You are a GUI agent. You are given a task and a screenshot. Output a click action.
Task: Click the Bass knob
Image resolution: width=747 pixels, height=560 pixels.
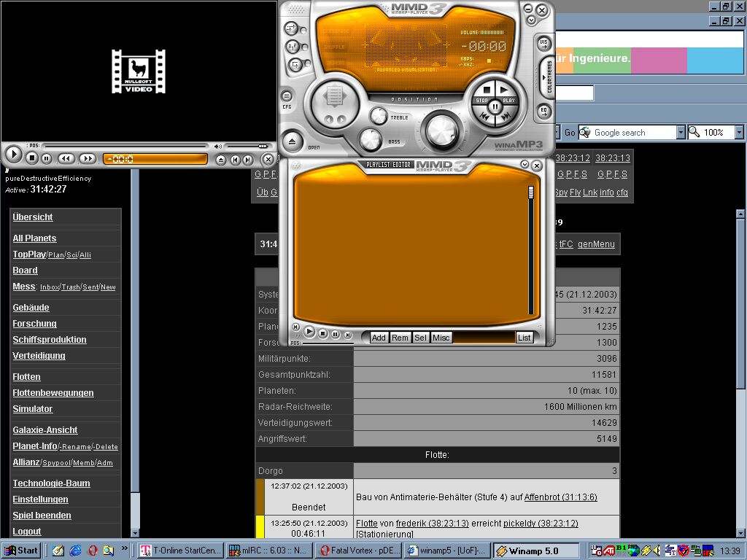[x=370, y=139]
